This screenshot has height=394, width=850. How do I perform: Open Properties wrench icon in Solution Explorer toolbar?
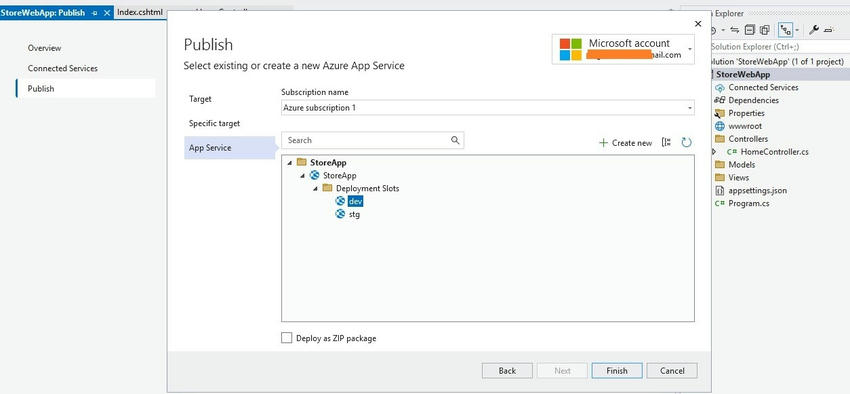[813, 30]
